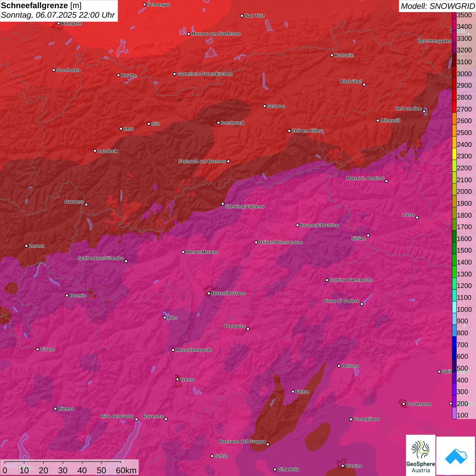
Task: Click the Schwaz town label
Action: click(276, 106)
